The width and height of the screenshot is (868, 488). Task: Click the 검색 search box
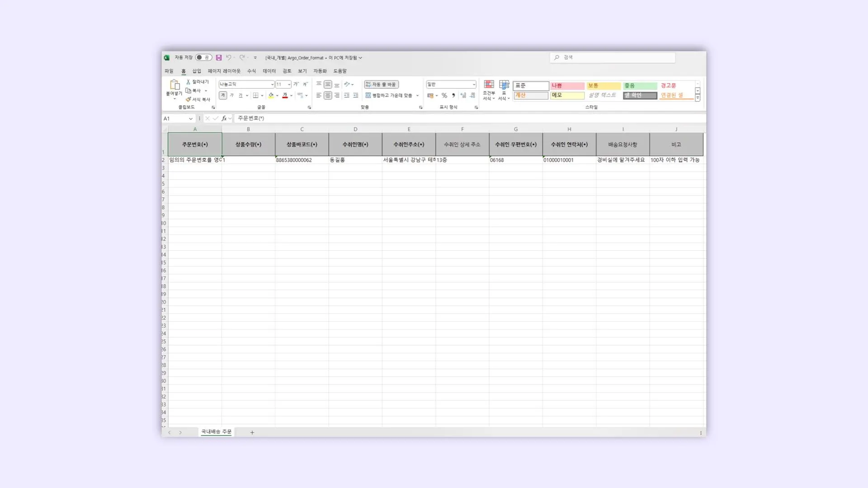pyautogui.click(x=613, y=57)
